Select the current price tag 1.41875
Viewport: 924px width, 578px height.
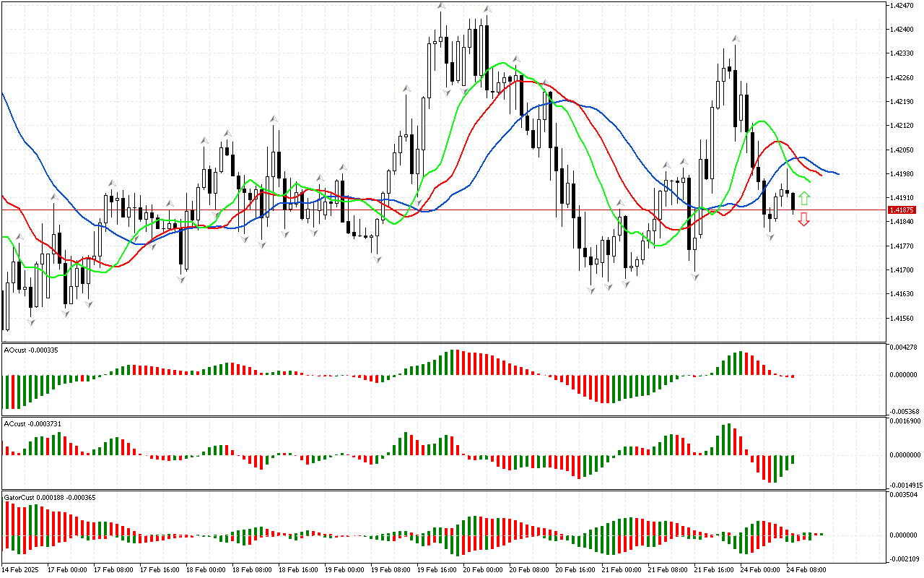[902, 210]
